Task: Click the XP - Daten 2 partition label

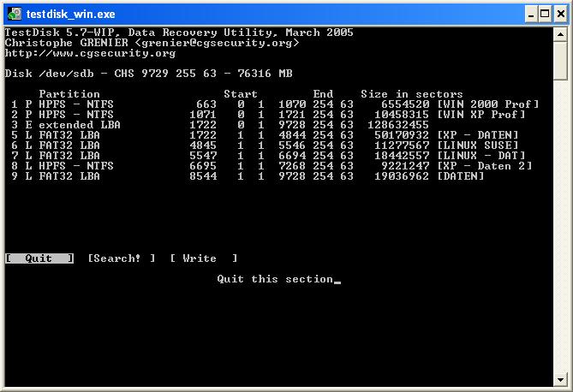Action: 485,166
